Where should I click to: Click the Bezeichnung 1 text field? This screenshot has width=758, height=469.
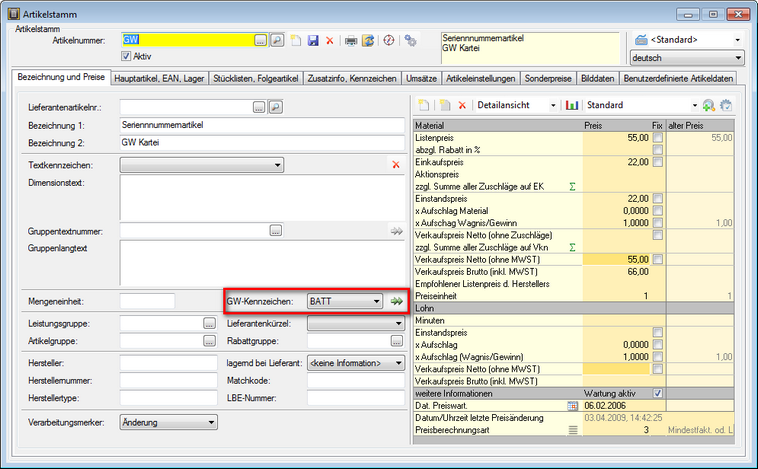262,125
